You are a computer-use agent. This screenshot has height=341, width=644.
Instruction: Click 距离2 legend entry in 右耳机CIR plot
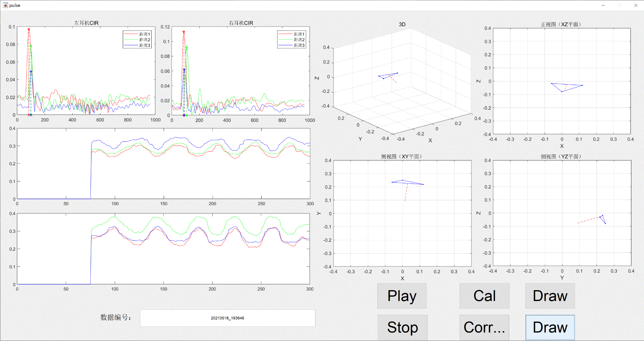[298, 40]
